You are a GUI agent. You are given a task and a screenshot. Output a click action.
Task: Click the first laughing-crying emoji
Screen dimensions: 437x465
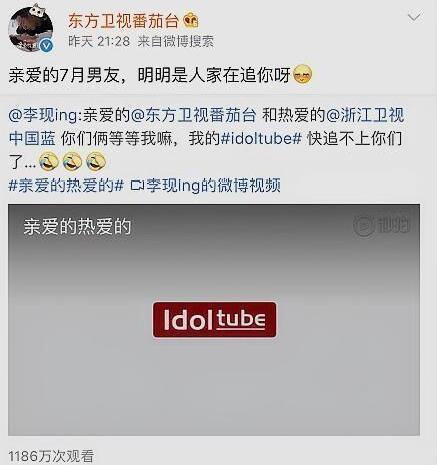pos(49,162)
